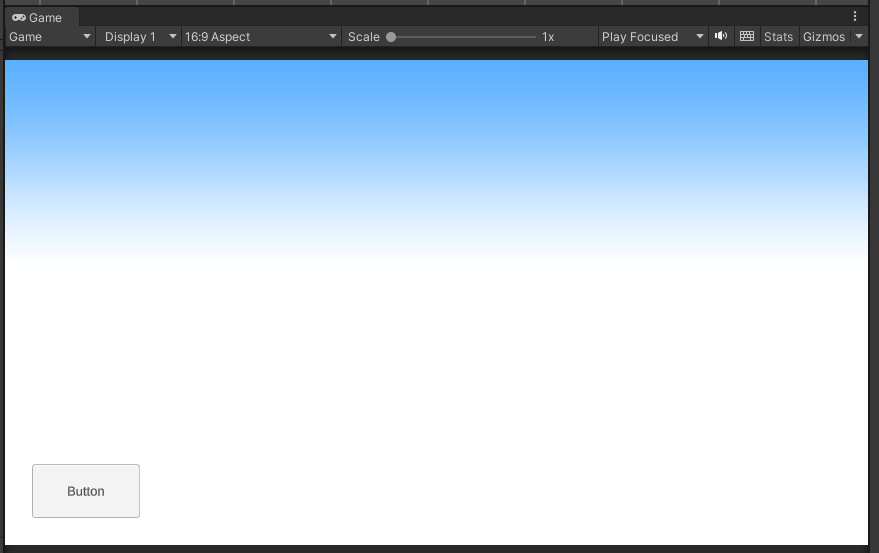Image resolution: width=879 pixels, height=553 pixels.
Task: Click the 1x scale value text
Action: 548,37
